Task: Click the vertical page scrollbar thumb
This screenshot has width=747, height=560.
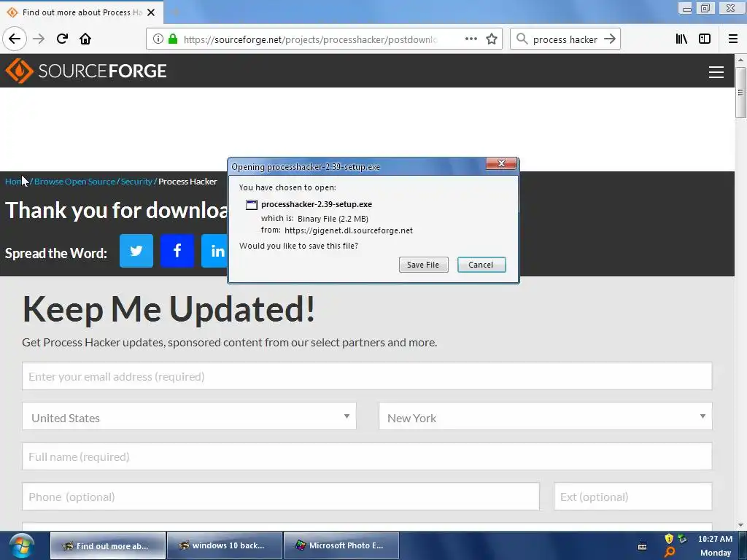Action: tap(740, 93)
